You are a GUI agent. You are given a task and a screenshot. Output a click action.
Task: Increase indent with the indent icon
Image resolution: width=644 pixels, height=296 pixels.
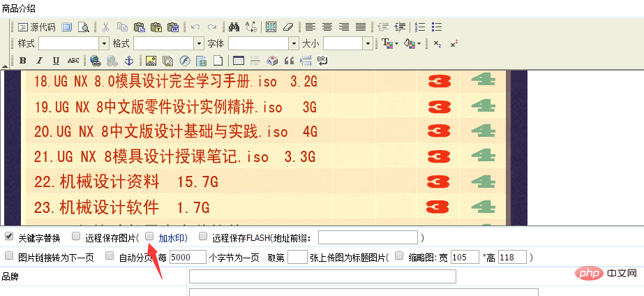click(400, 27)
